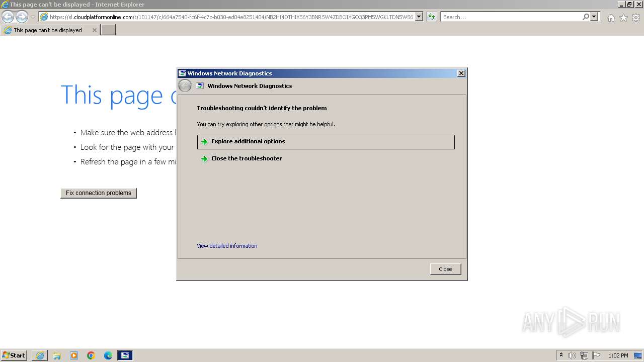Open the Tools gear icon
644x362 pixels.
(x=636, y=18)
